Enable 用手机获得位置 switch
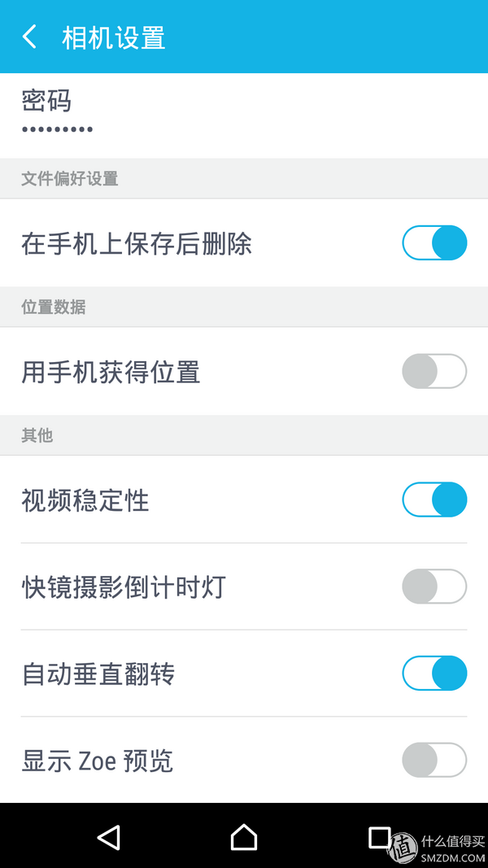Viewport: 488px width, 868px height. 434,372
